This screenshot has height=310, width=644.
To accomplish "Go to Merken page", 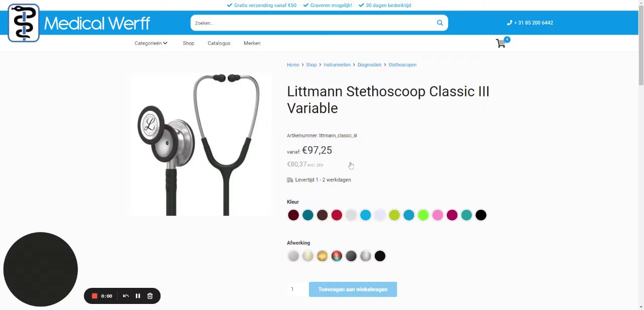I will click(252, 43).
